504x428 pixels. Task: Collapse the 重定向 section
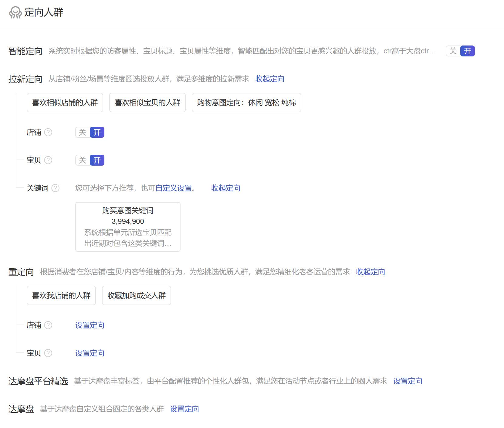pos(370,272)
